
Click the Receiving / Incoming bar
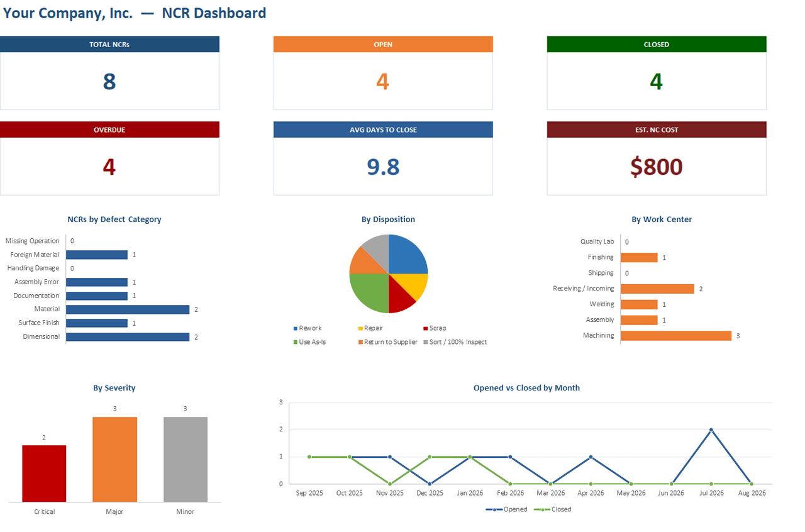click(657, 289)
